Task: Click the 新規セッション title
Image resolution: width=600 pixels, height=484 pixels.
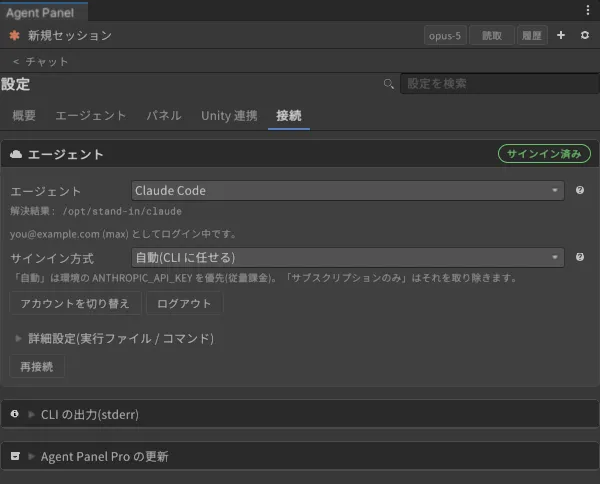Action: click(70, 36)
